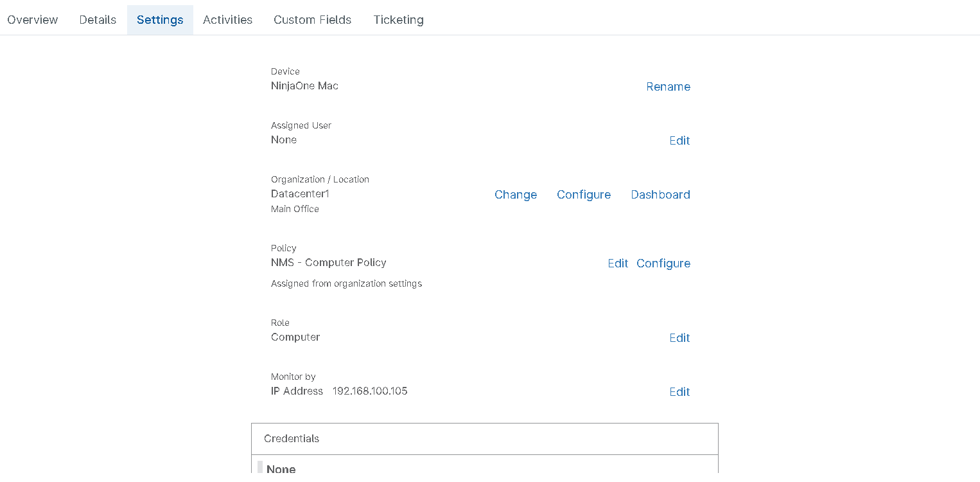Open the Ticketing tab
The height and width of the screenshot is (482, 980).
(x=398, y=19)
